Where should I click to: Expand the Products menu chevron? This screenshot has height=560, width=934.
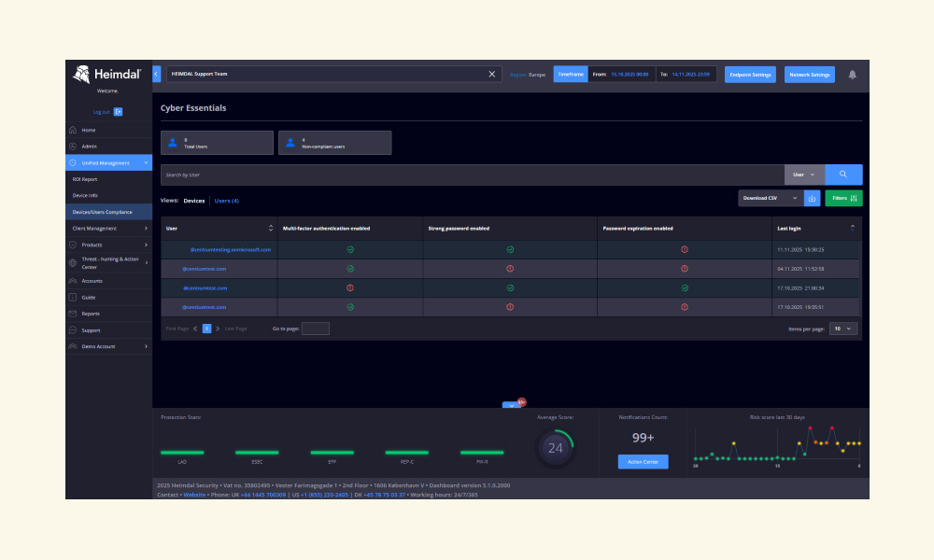pos(146,245)
